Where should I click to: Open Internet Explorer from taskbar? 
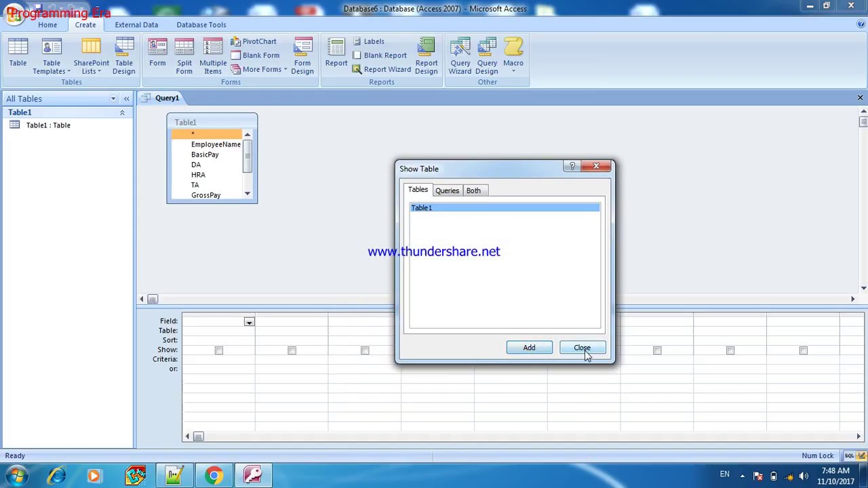pos(56,476)
